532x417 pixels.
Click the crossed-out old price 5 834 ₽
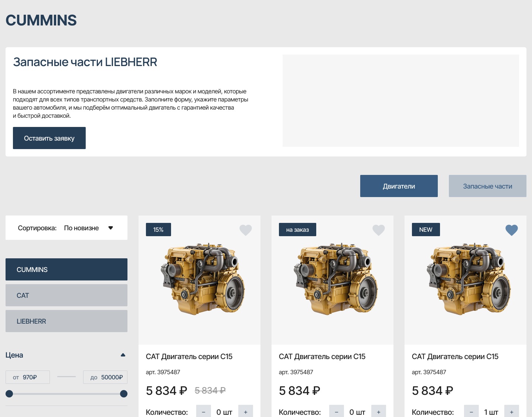pos(210,390)
